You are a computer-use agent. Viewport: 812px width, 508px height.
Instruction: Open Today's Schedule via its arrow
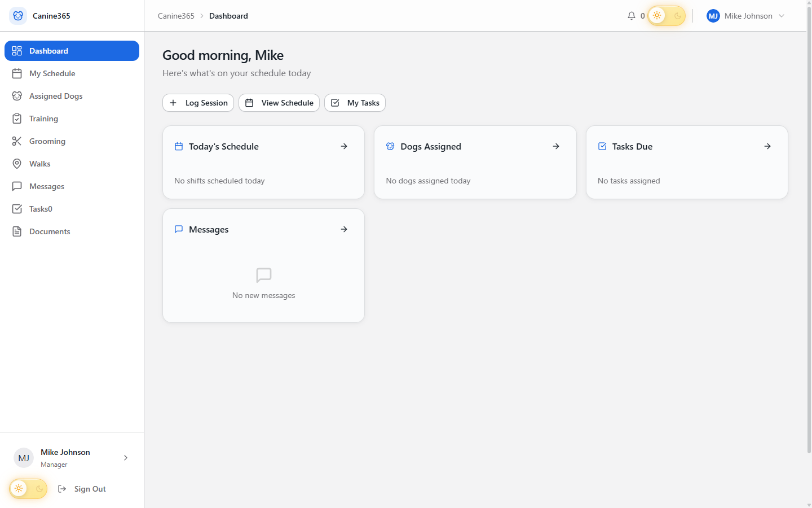coord(344,146)
